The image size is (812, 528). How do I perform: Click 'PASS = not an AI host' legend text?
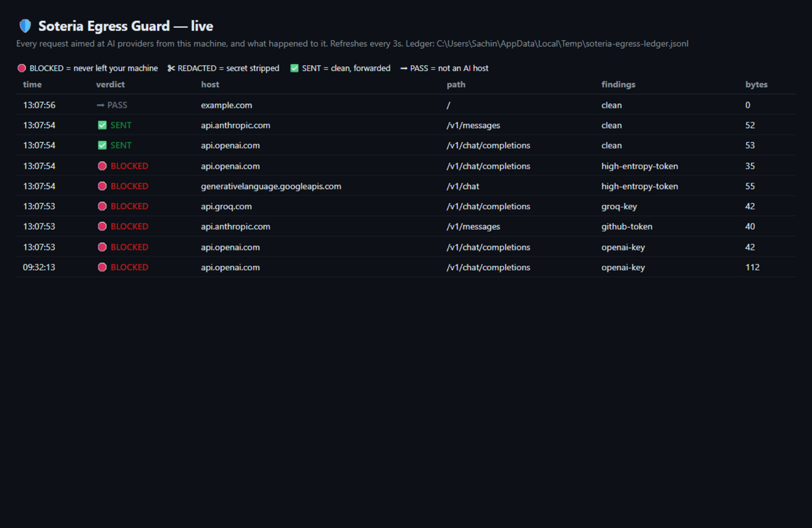[449, 68]
